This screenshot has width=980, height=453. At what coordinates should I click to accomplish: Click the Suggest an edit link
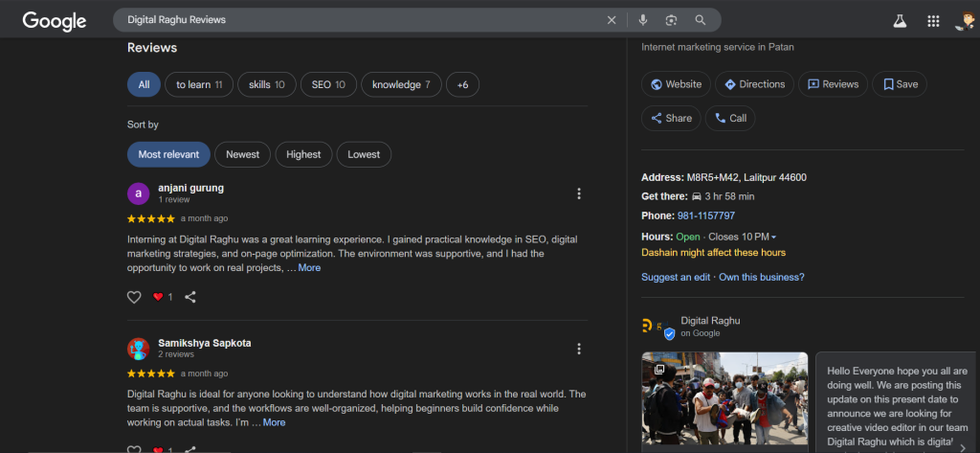click(676, 277)
